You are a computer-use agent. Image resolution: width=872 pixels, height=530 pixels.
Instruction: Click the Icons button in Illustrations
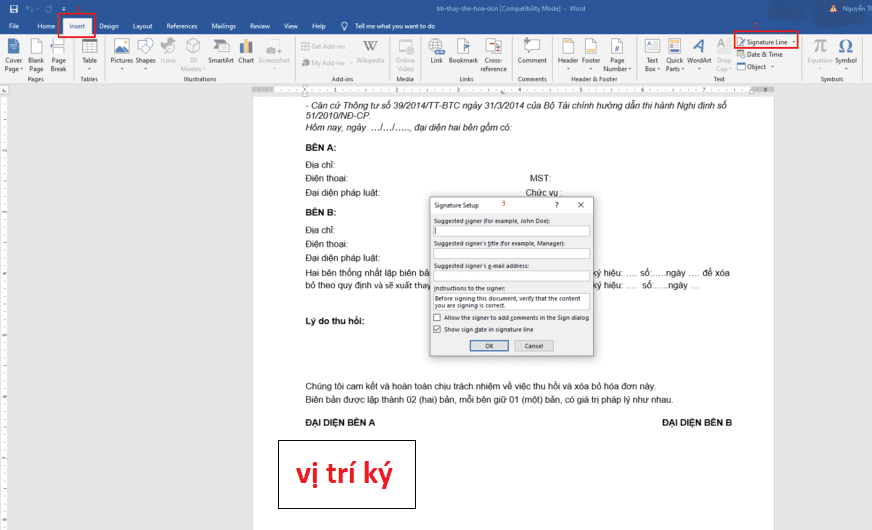tap(168, 53)
